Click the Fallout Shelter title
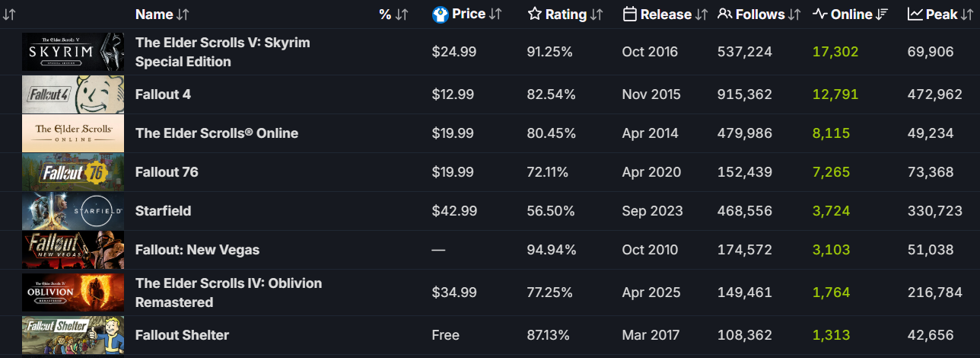Viewport: 980px width, 358px height. 182,335
